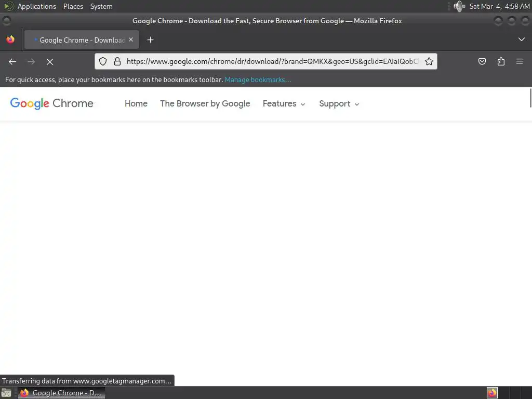This screenshot has width=532, height=399.
Task: Open the Places menu
Action: pos(73,6)
